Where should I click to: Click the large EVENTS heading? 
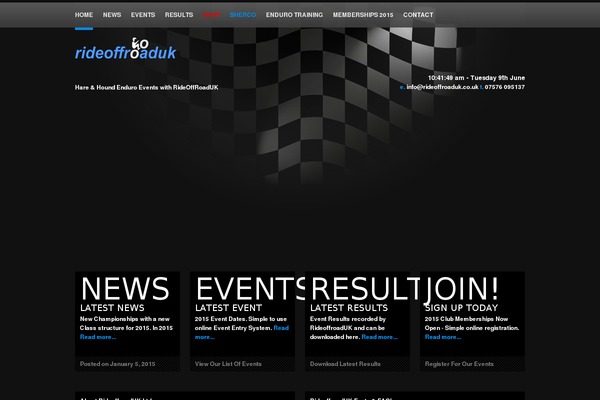[x=250, y=288]
